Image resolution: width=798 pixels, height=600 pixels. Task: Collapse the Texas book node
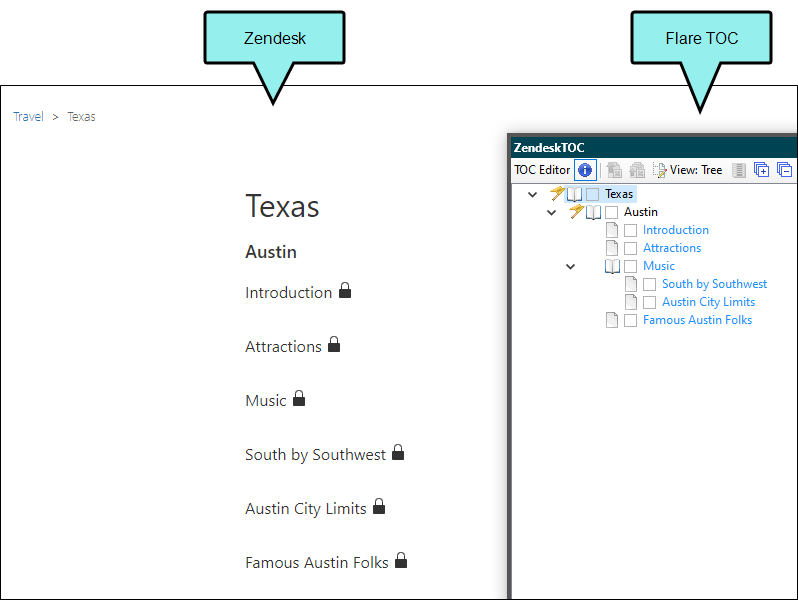pos(532,194)
